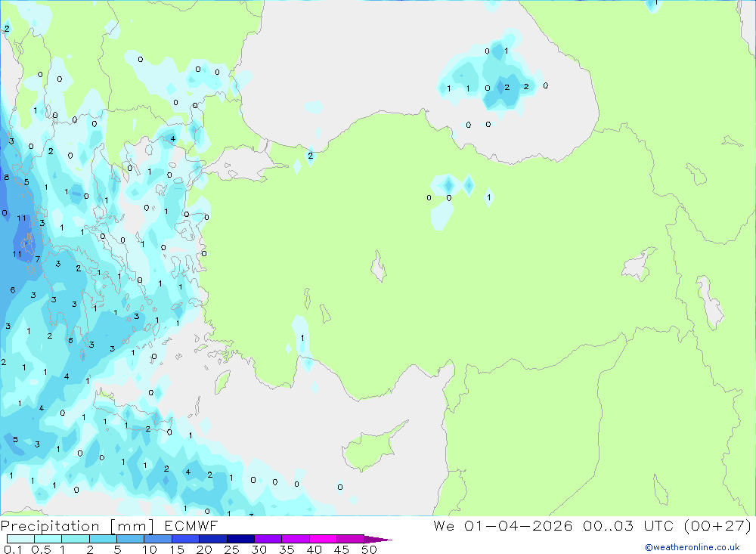Screen dimensions: 756x554
Task: Click the '7' precipitation value on the map
Action: click(x=38, y=259)
